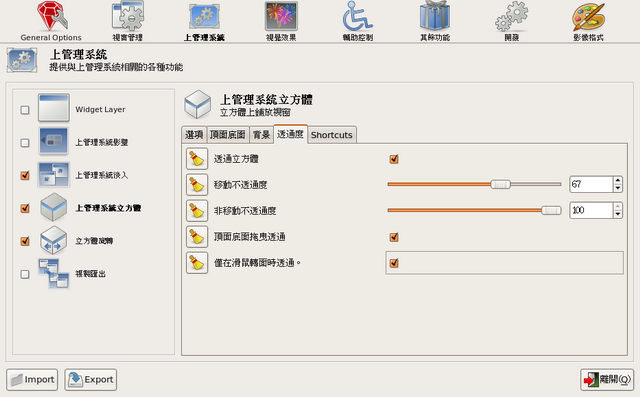Select the last plugin label beside cascaded windows icon
The height and width of the screenshot is (397, 640).
coord(90,274)
